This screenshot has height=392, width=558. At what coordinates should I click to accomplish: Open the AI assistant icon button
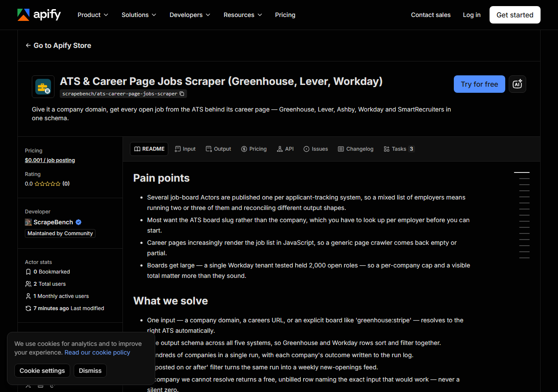(x=517, y=84)
